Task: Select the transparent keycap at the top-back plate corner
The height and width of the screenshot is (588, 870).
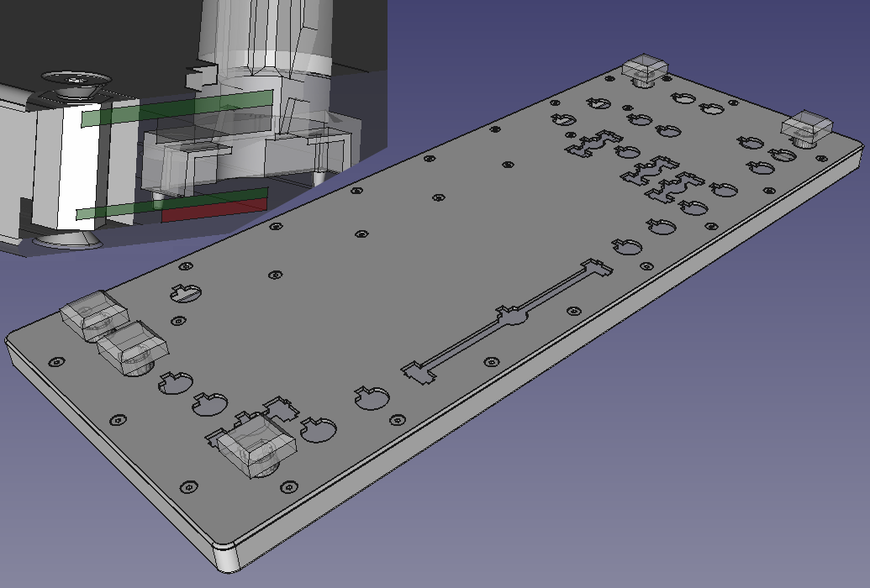Action: tap(646, 69)
